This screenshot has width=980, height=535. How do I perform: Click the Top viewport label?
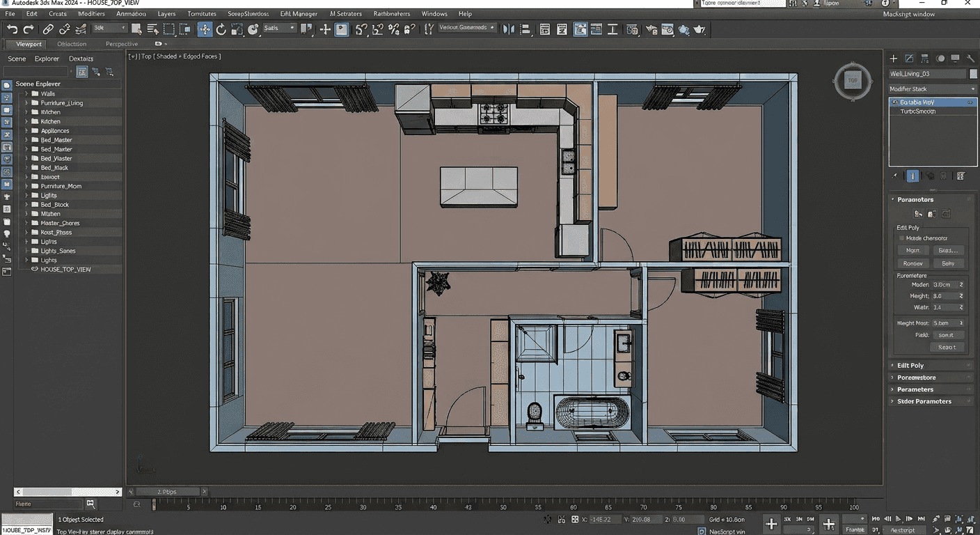(146, 56)
